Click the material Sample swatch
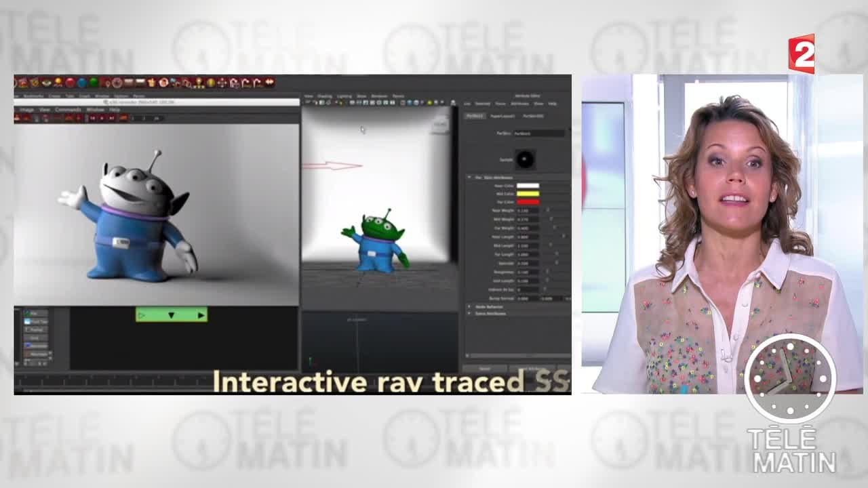 click(526, 159)
